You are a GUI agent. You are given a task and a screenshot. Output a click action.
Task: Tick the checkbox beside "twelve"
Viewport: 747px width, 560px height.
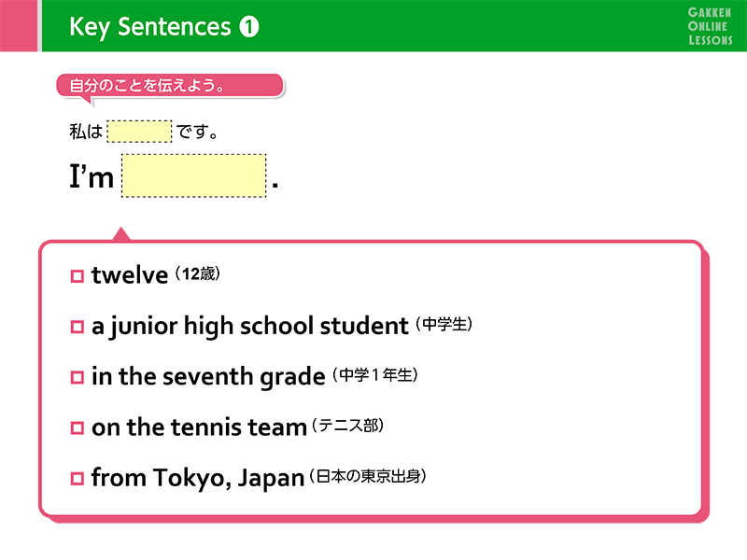(x=78, y=276)
